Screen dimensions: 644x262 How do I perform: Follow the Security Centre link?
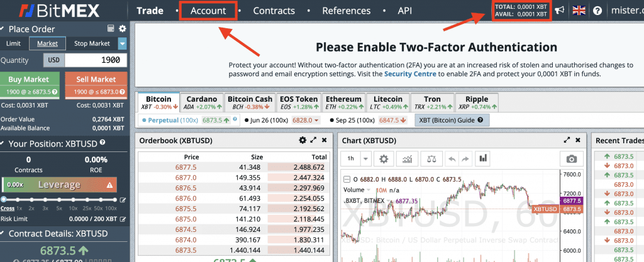(411, 74)
